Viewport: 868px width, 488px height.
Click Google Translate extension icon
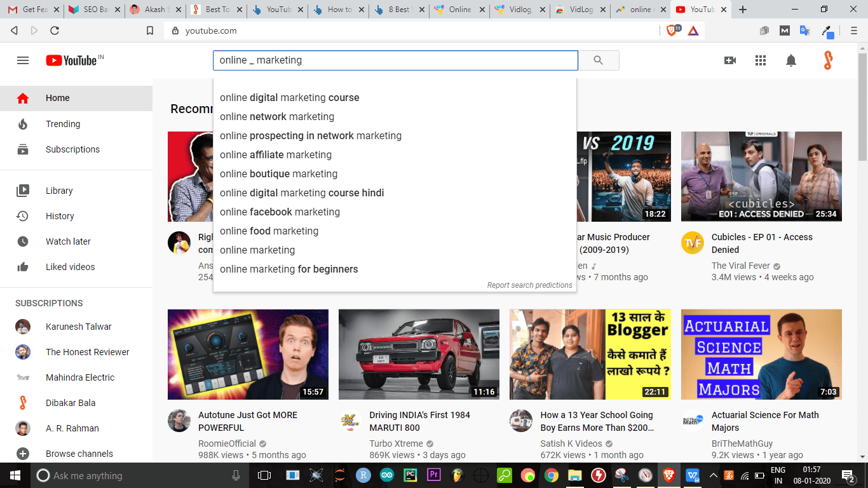click(x=804, y=30)
